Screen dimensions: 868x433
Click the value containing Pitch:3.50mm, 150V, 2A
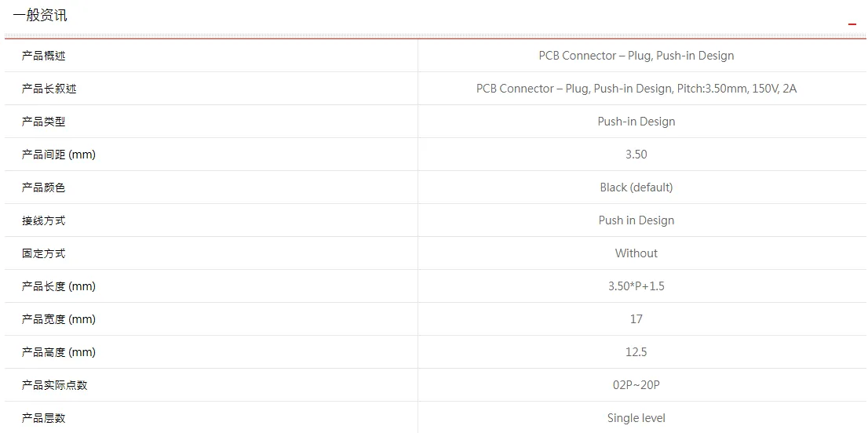tap(636, 89)
